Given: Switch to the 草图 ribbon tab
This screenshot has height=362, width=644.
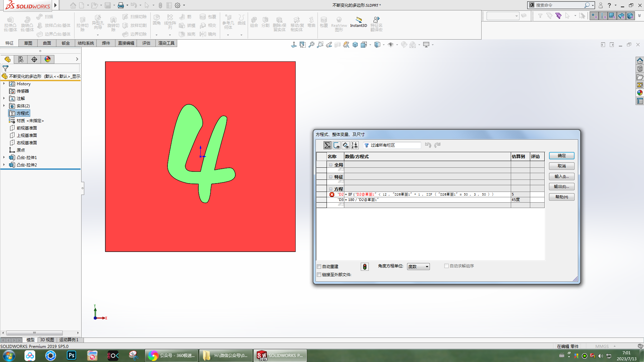Looking at the screenshot, I should [28, 43].
